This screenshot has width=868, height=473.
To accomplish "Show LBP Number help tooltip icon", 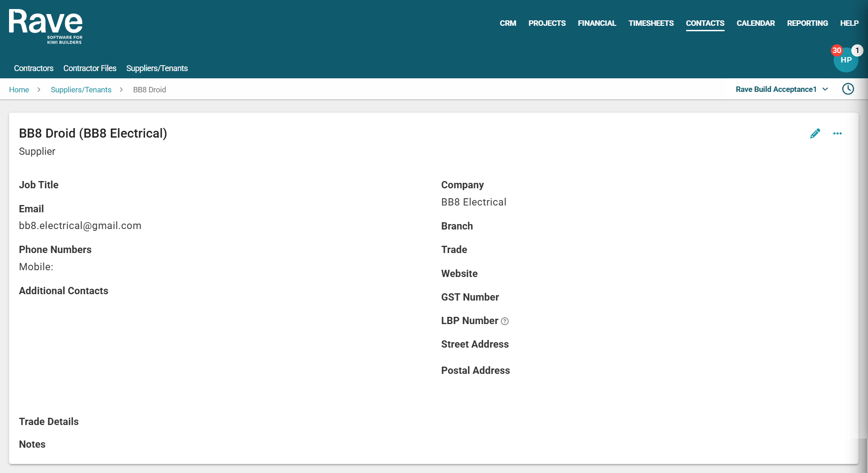I will pos(505,321).
